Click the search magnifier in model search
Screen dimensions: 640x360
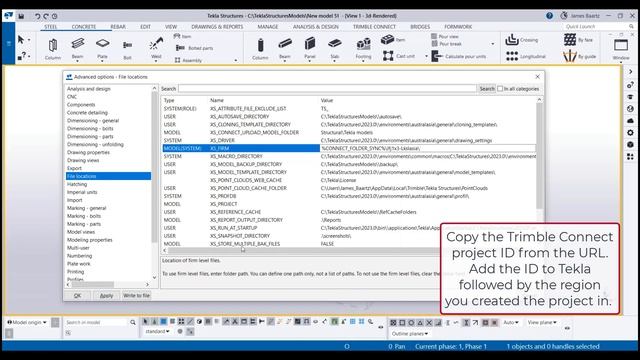[133, 322]
